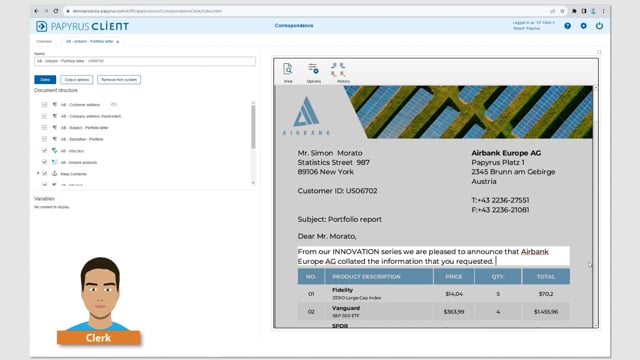
Task: Reload the page in browser
Action: click(56, 11)
